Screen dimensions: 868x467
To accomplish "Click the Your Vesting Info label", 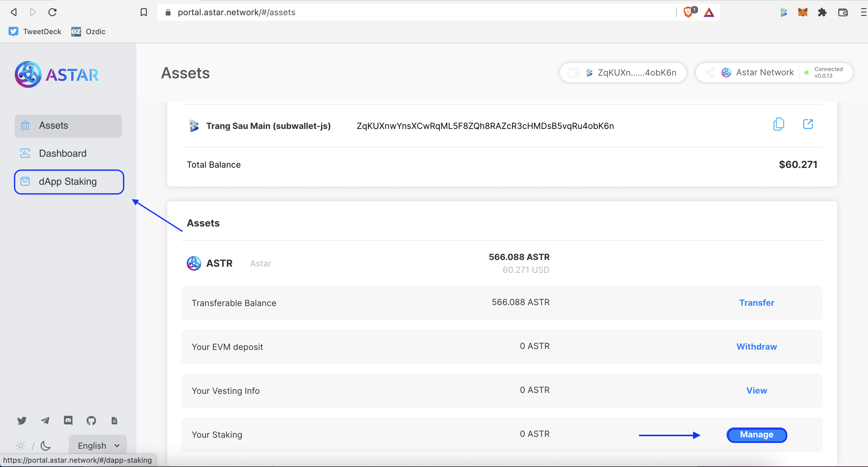I will pos(225,391).
